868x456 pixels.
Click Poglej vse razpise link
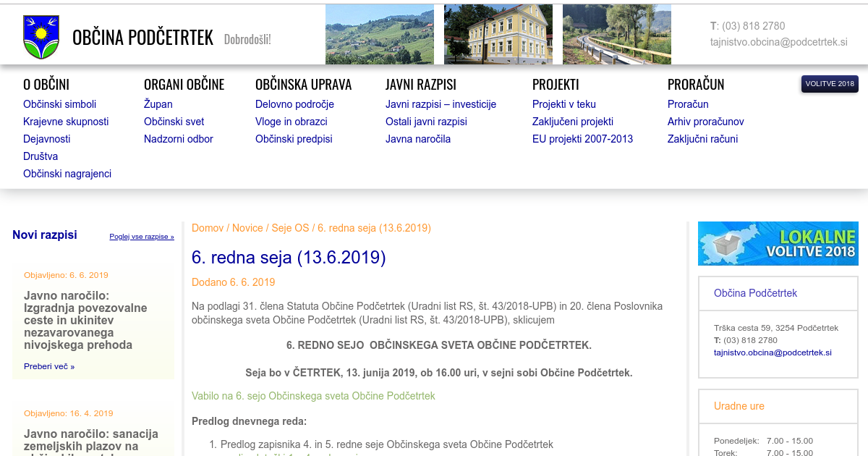(x=141, y=237)
